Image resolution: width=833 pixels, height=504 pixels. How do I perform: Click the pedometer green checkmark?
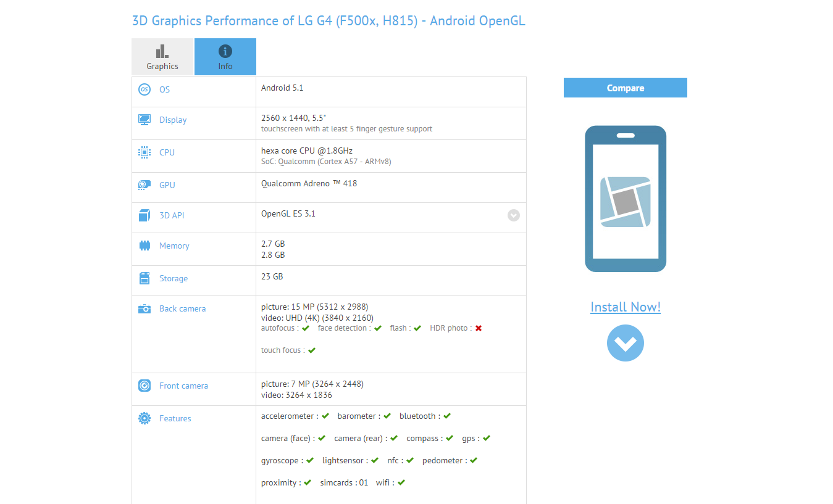coord(474,461)
